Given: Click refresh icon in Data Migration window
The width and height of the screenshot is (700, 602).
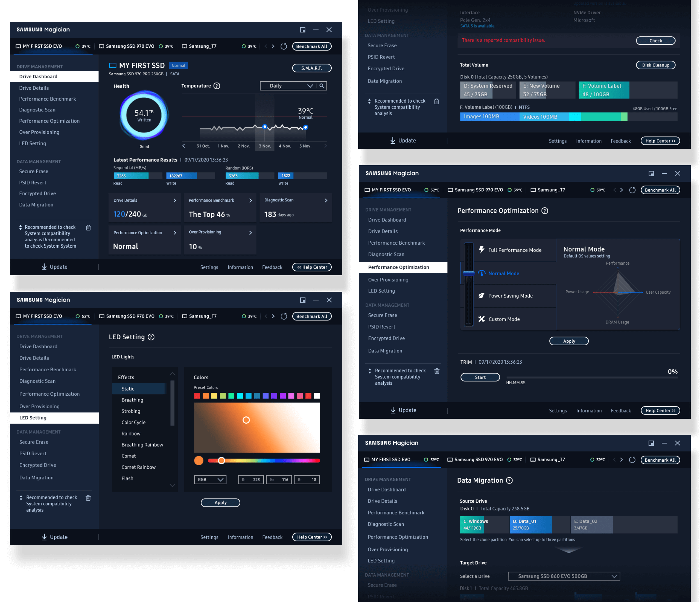Looking at the screenshot, I should click(632, 460).
